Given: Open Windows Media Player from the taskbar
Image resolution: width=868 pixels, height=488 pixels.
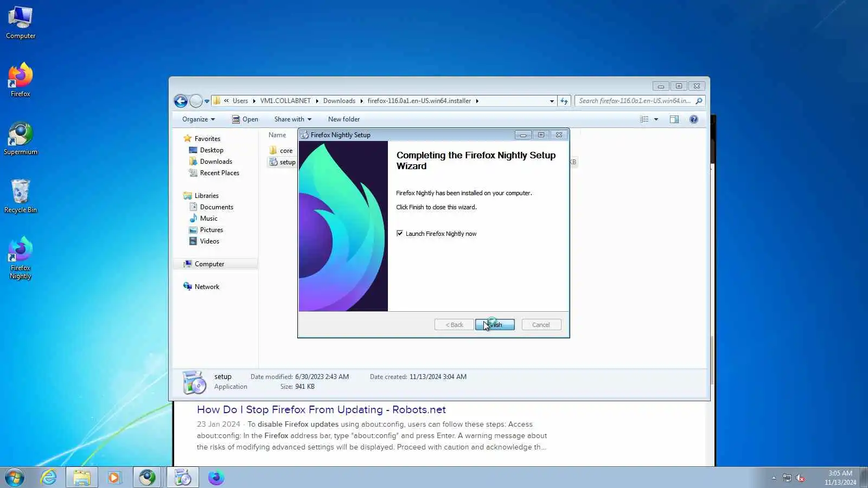Looking at the screenshot, I should click(x=114, y=478).
